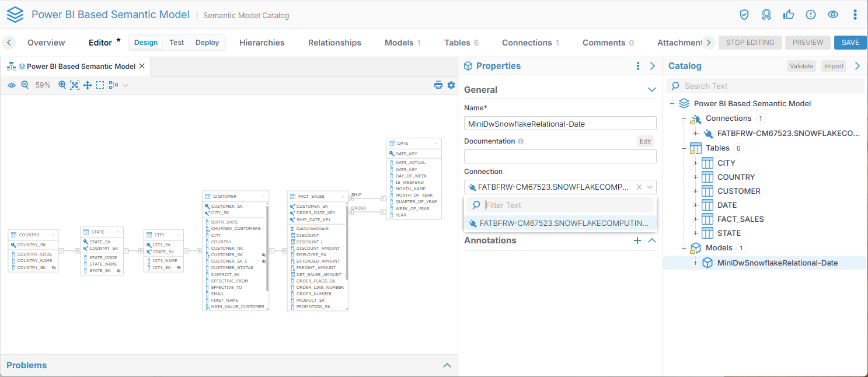Expand the CUSTOMER table tree node
This screenshot has height=377, width=868.
pyautogui.click(x=695, y=191)
